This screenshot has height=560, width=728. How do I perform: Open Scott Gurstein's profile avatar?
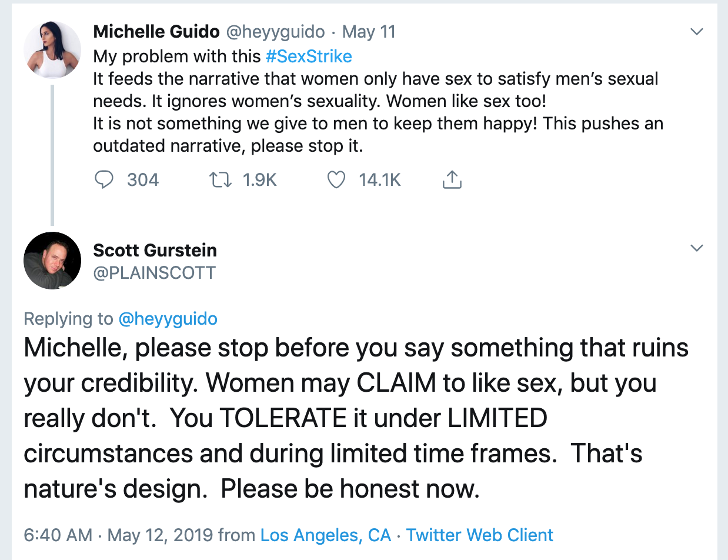(52, 261)
